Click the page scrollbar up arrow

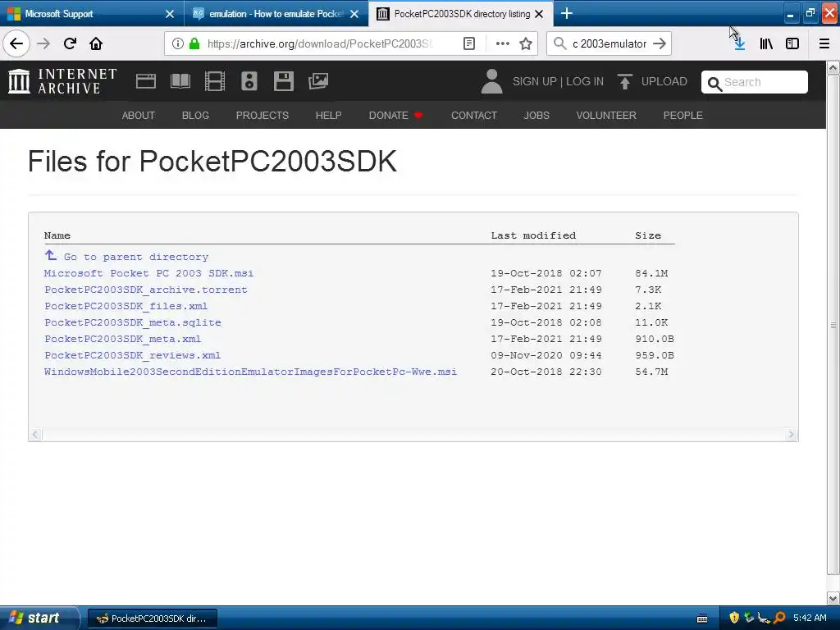[833, 67]
